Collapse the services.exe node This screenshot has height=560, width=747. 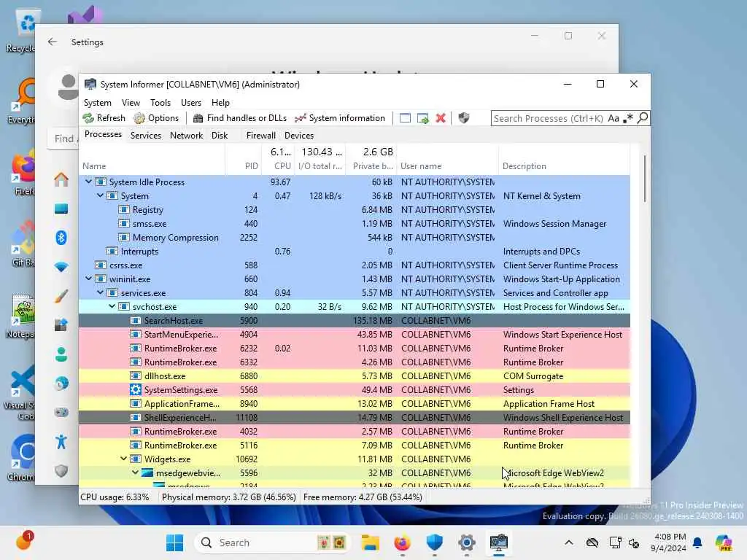click(x=101, y=292)
